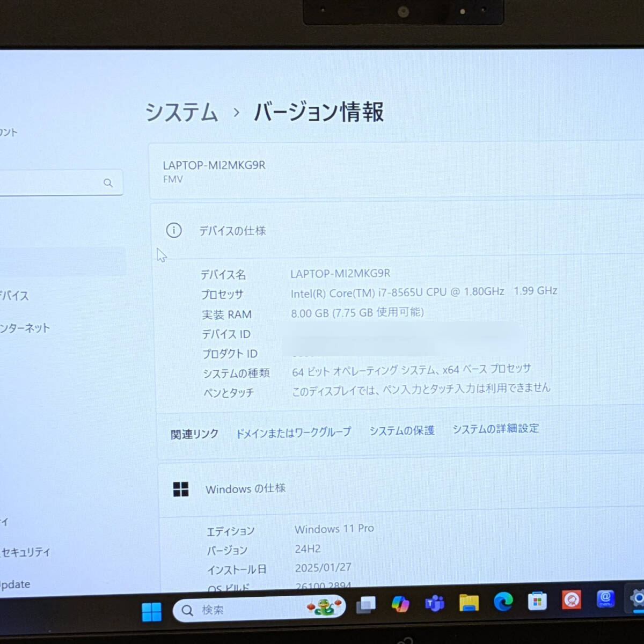Click the システムの種類 64 ビット text

coord(412,370)
